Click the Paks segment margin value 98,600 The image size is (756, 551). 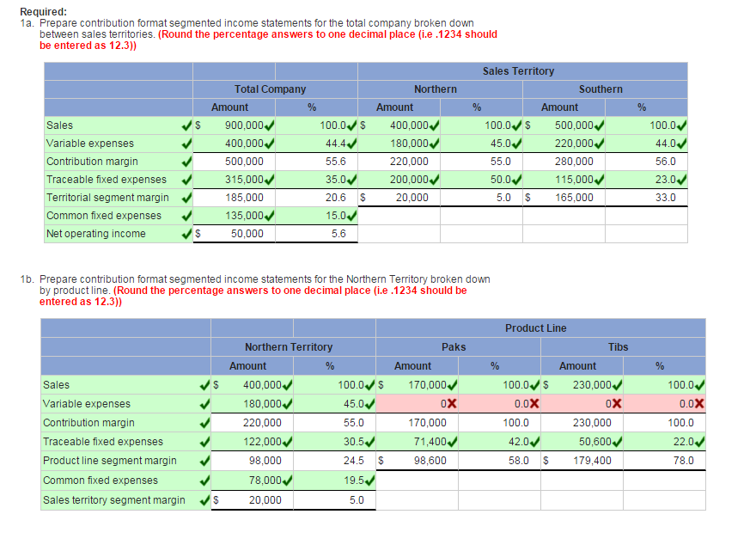430,461
